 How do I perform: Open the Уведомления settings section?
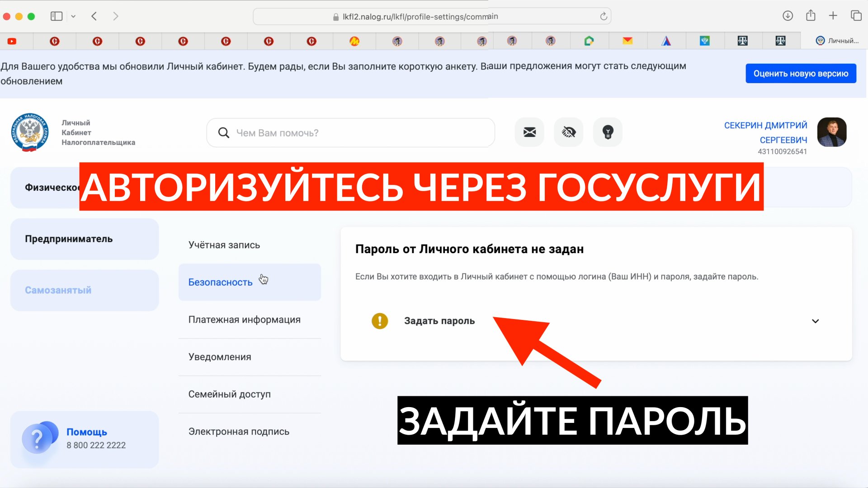220,357
